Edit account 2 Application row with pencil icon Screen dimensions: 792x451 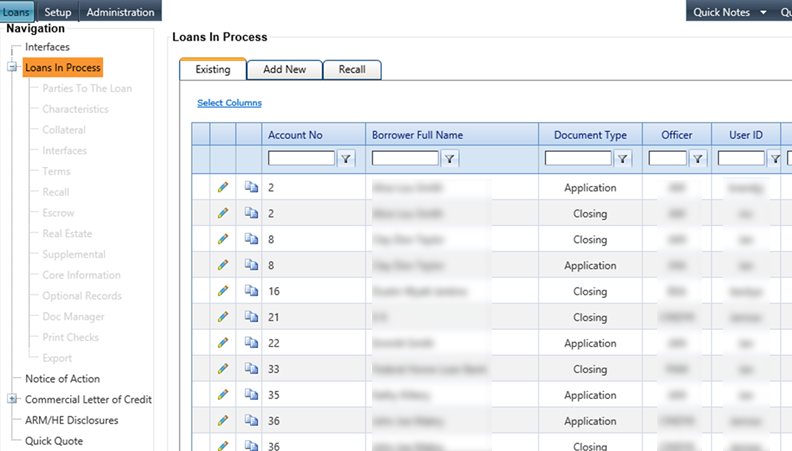click(x=223, y=187)
